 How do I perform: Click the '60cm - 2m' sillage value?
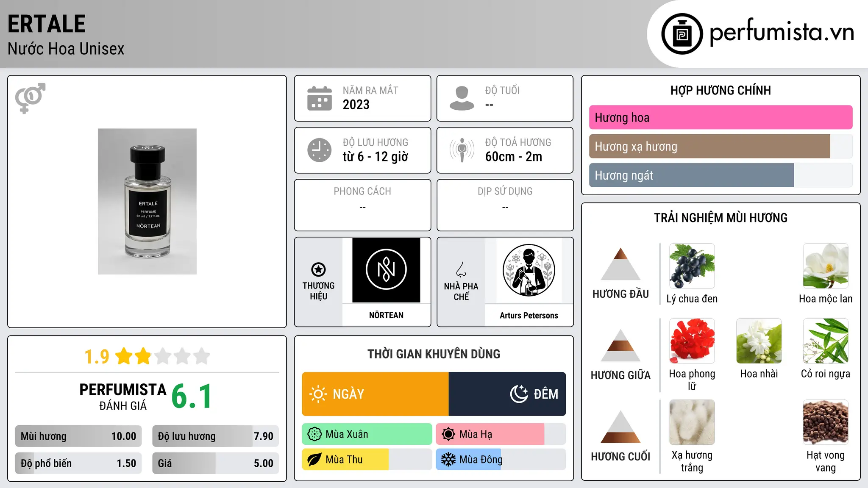(x=514, y=157)
